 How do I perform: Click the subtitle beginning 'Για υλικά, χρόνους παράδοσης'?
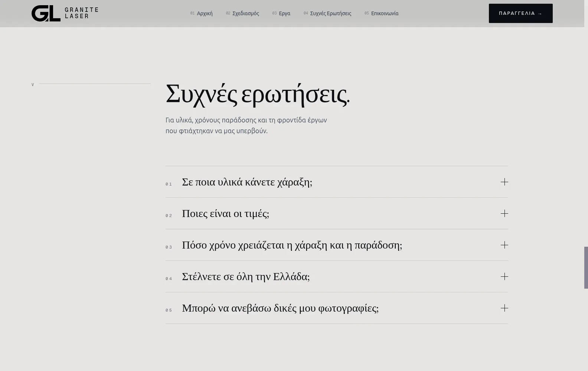point(246,125)
